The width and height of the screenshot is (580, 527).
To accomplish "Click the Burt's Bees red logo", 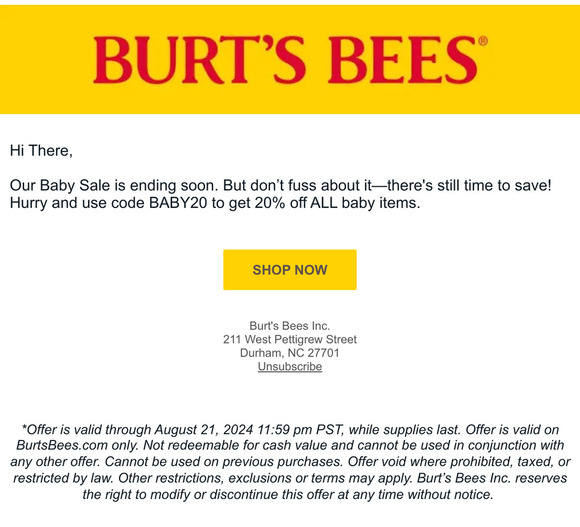I will coord(286,60).
